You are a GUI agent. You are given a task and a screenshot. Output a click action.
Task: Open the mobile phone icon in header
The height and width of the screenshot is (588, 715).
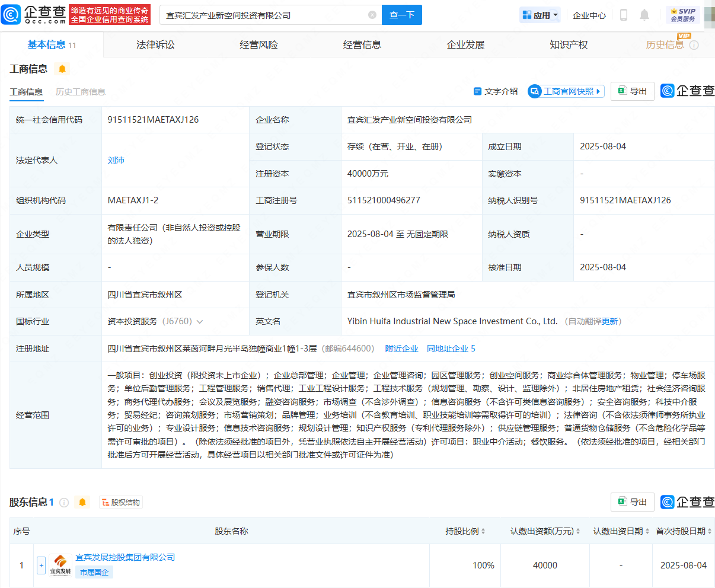(x=624, y=15)
